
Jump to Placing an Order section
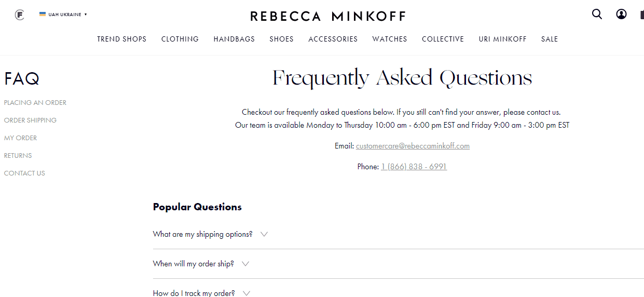tap(35, 103)
